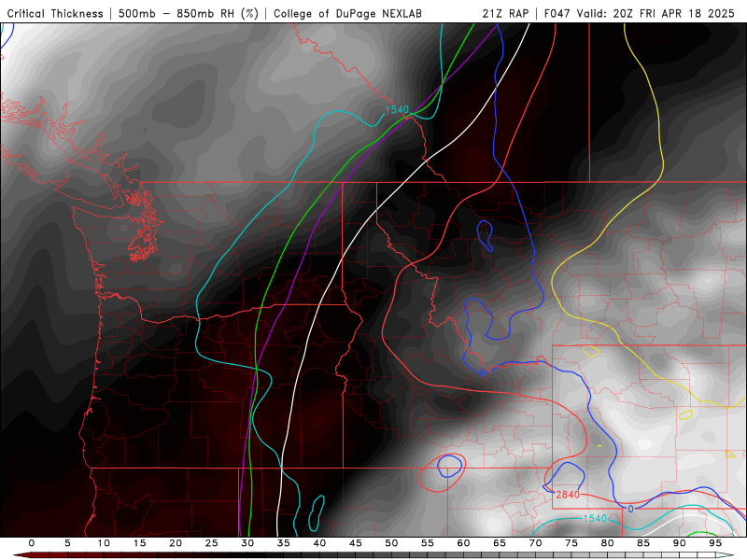The image size is (747, 560).
Task: Click the colorbar value 90
Action: pyautogui.click(x=679, y=543)
